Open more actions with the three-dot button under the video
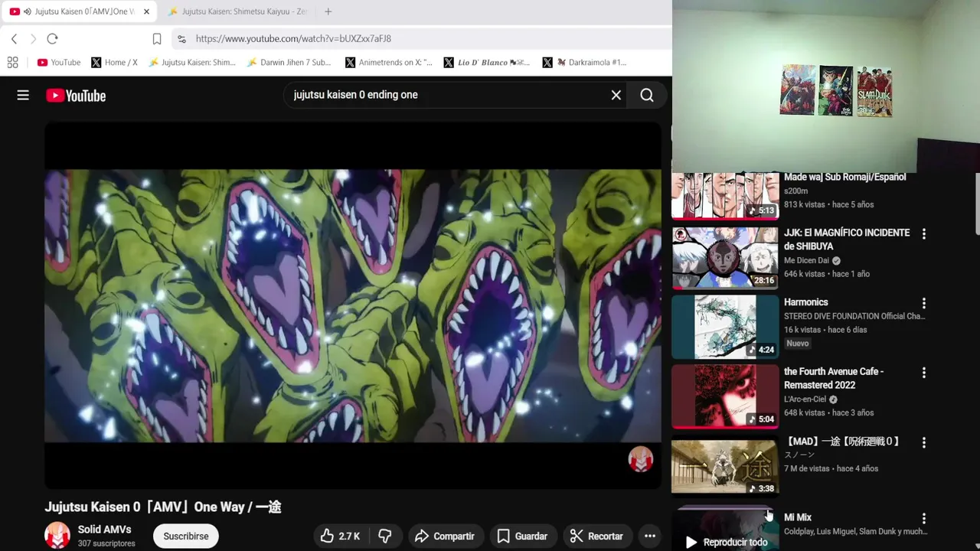 [x=649, y=536]
